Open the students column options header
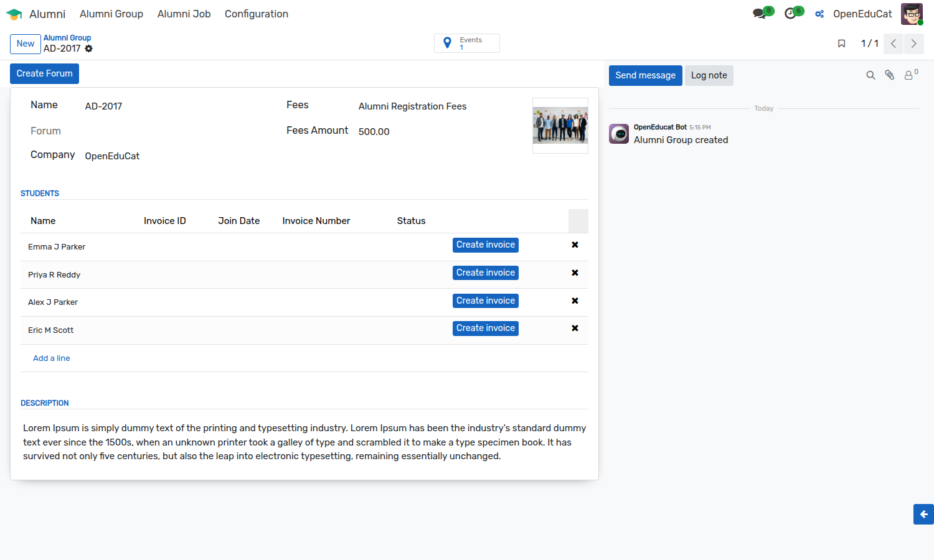Screen dimensions: 934x560 coord(578,221)
